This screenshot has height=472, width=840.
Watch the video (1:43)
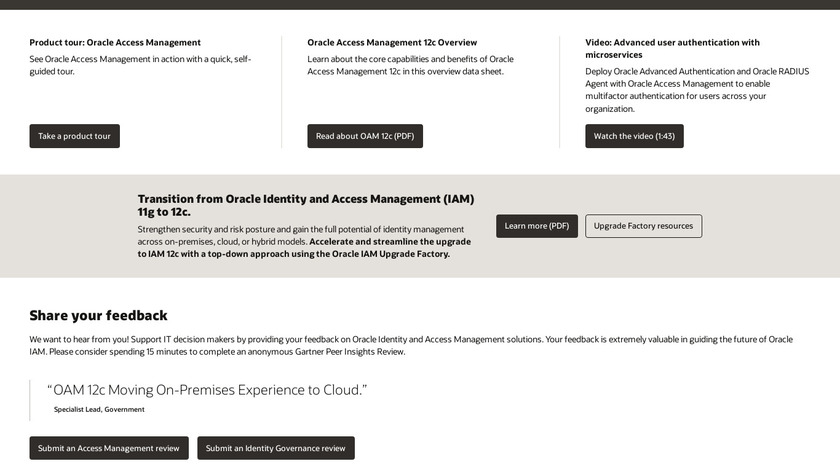tap(634, 136)
